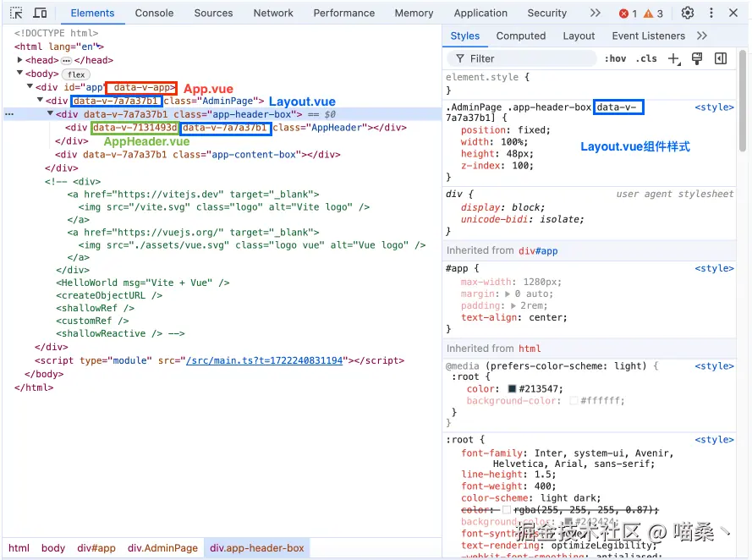Click the new style rule plus icon

click(x=674, y=58)
